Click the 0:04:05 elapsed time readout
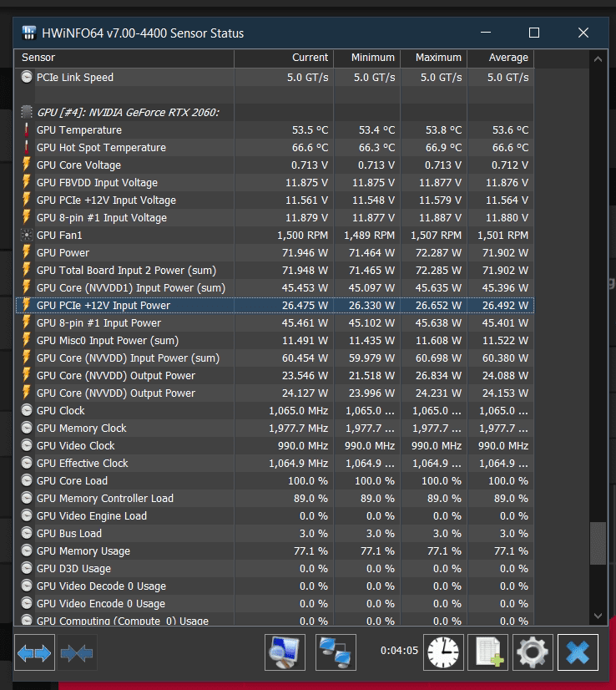 pos(399,651)
